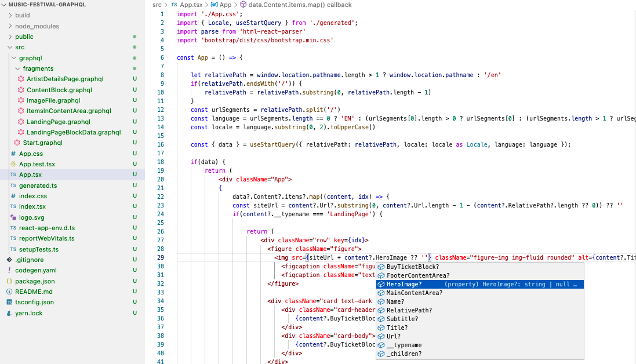The image size is (636, 364).
Task: Click the App.tsx breadcrumb segment
Action: point(191,5)
